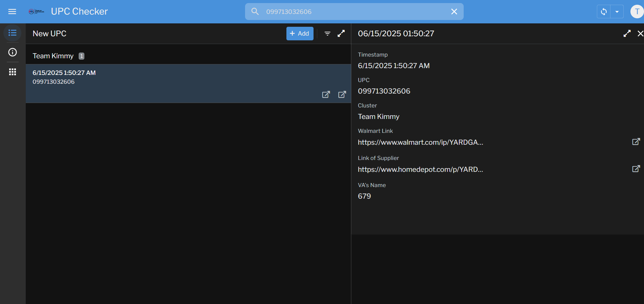
Task: Focus the search input field
Action: click(x=353, y=12)
